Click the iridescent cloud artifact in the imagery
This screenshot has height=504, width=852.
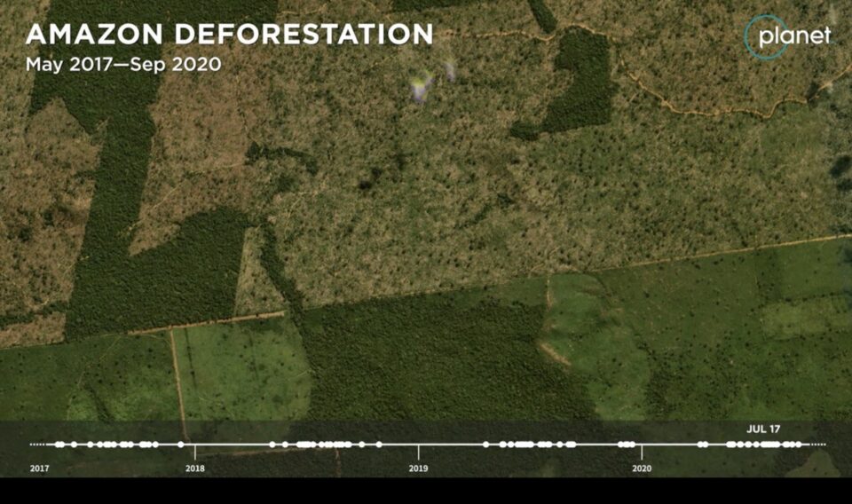pyautogui.click(x=421, y=86)
